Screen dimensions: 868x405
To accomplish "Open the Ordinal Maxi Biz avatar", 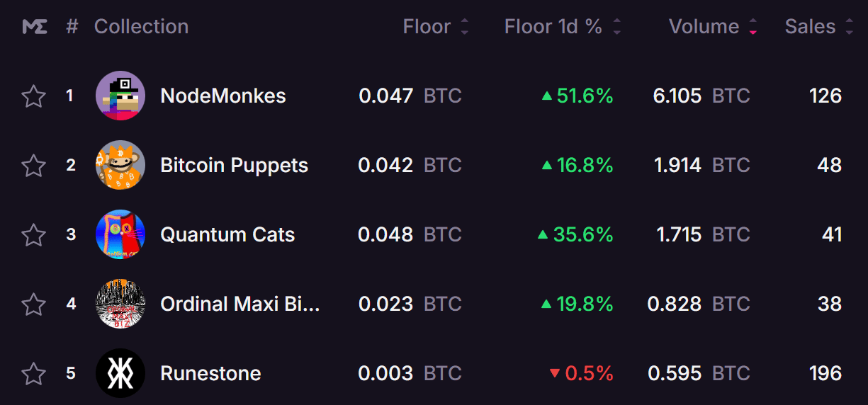I will pos(120,304).
